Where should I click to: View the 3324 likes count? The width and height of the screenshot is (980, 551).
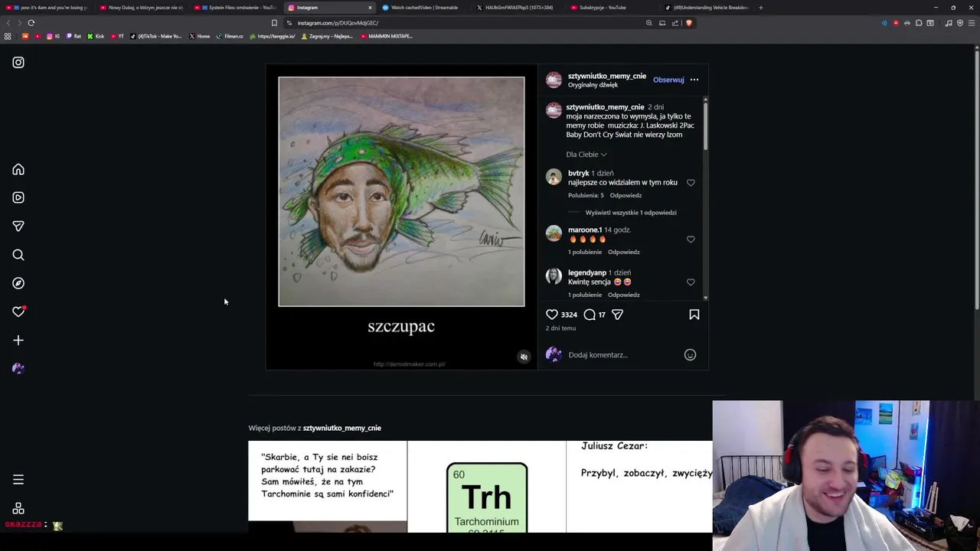click(569, 315)
